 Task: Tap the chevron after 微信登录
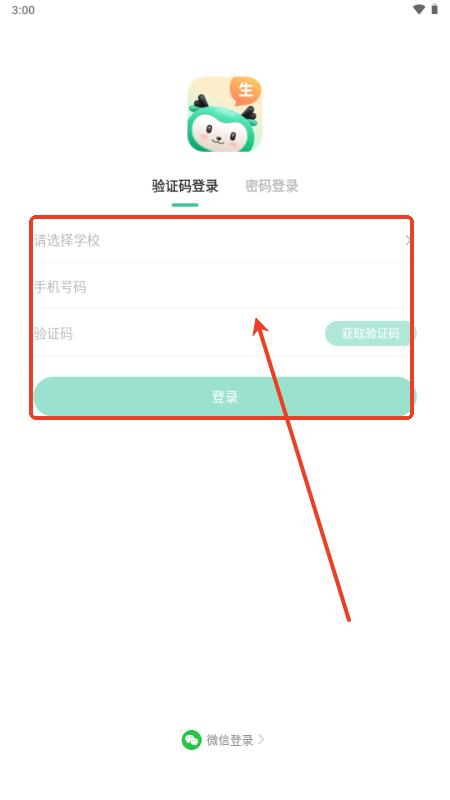click(x=261, y=739)
